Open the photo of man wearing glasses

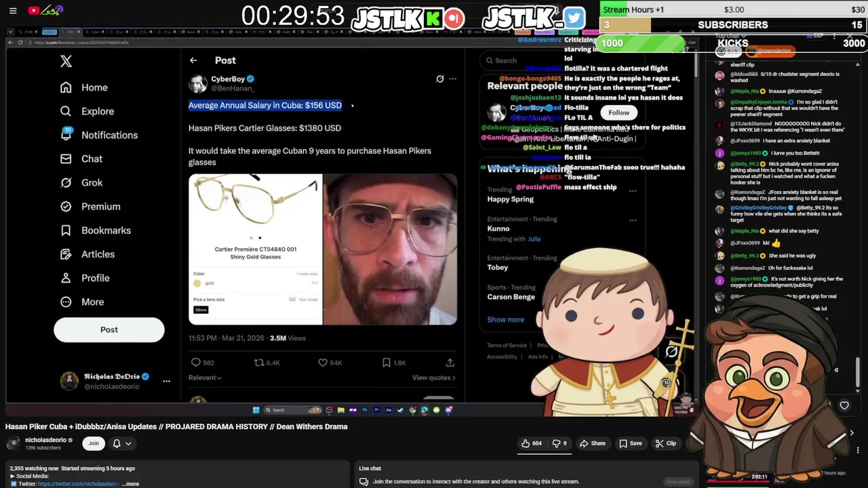pos(390,249)
